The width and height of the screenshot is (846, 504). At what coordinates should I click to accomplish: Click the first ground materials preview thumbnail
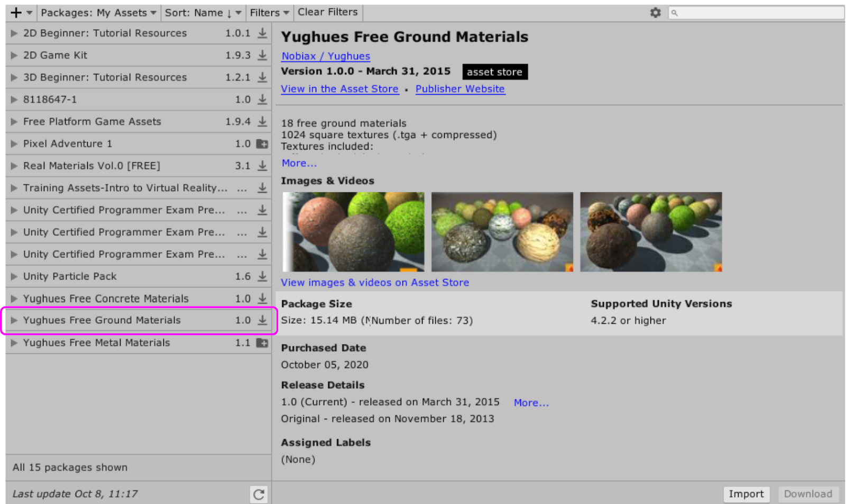pyautogui.click(x=353, y=232)
